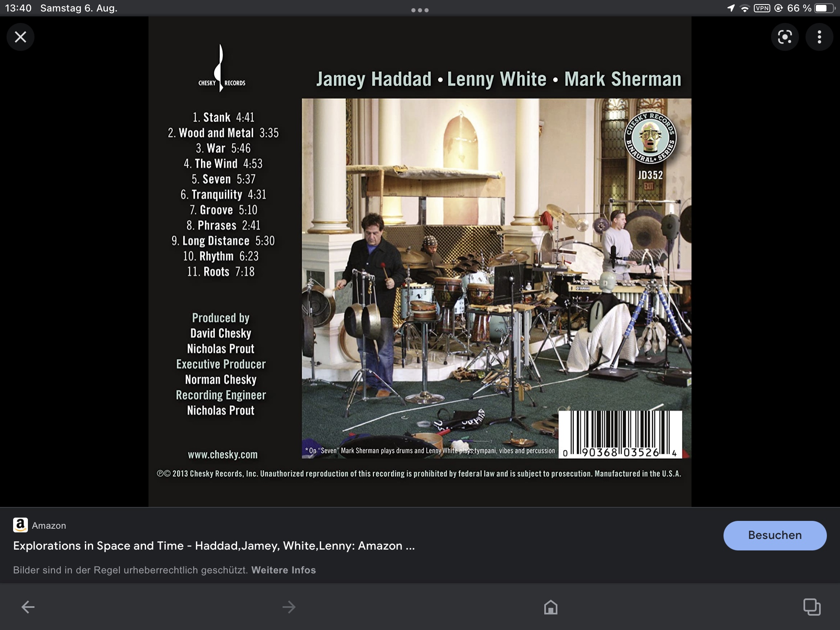Tap track '11. Roots 7:18'

pos(221,272)
